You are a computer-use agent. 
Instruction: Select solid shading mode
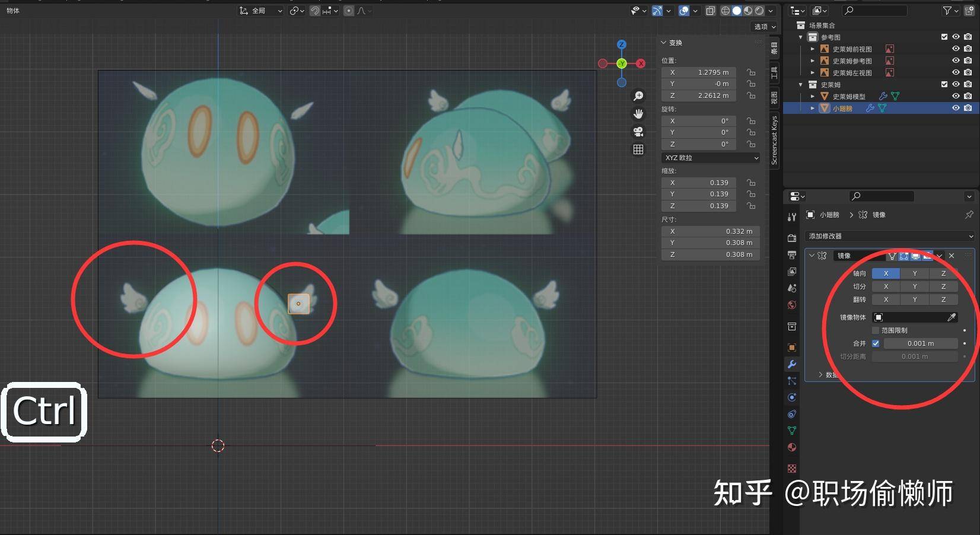point(737,11)
